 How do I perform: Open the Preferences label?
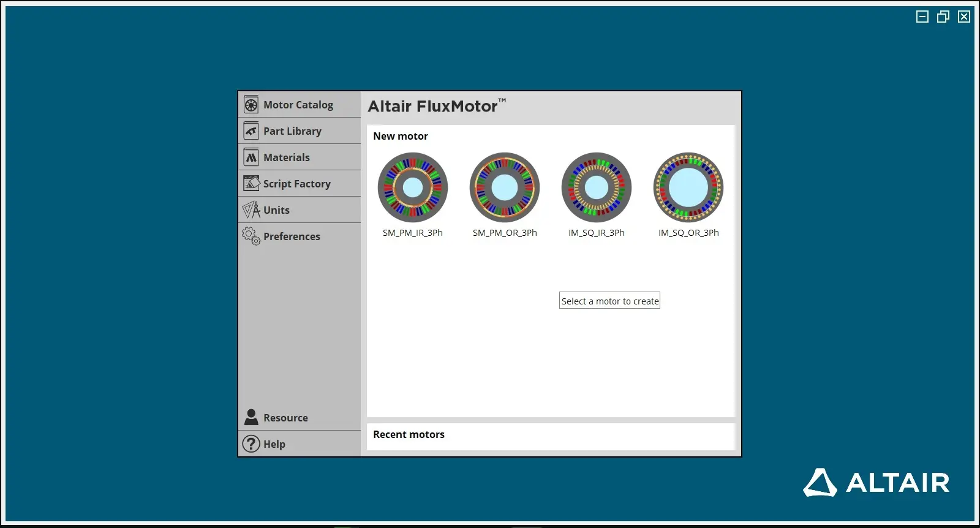point(292,236)
